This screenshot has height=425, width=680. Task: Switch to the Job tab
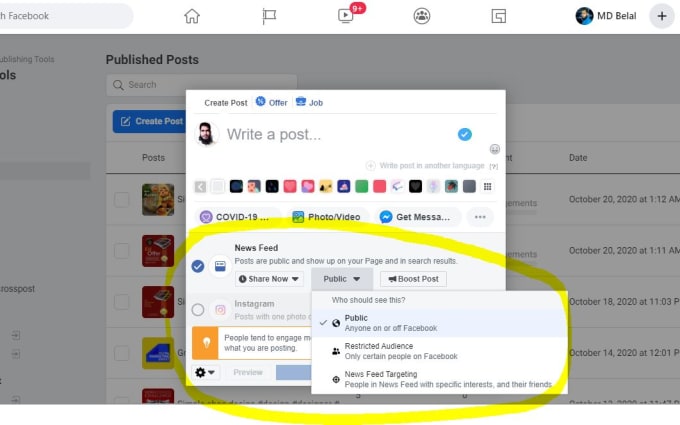point(309,102)
